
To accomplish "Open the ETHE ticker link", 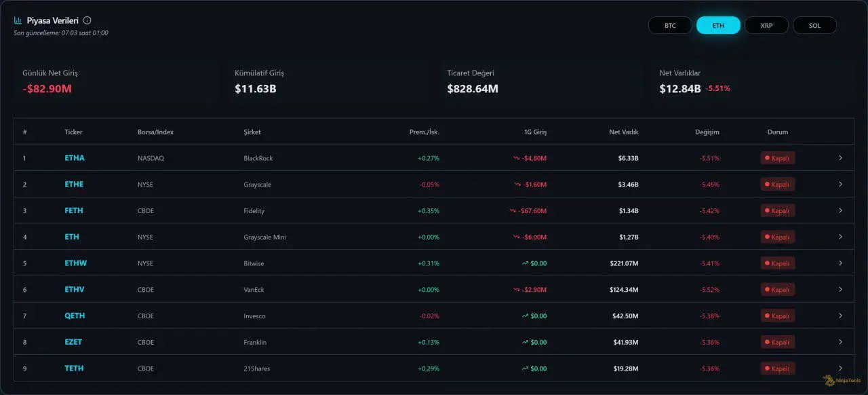I will pyautogui.click(x=74, y=185).
